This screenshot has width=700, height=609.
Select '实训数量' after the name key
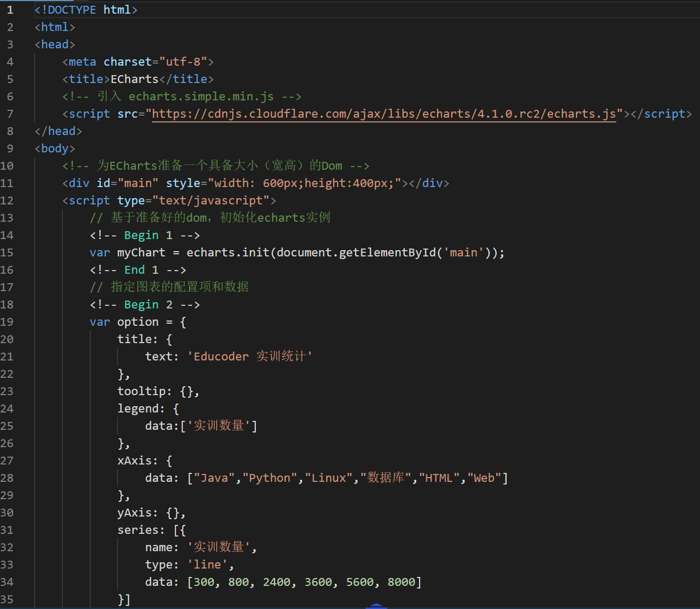[218, 548]
